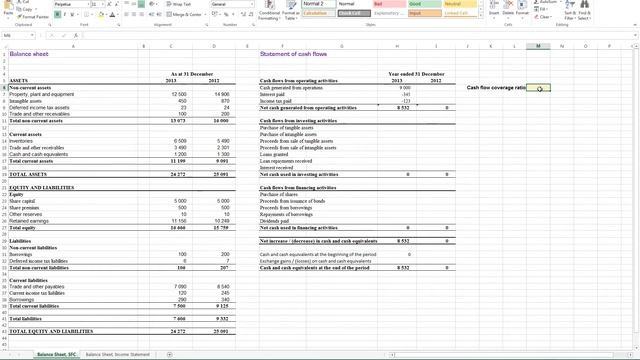640x360 pixels.
Task: Select column M header
Action: tap(538, 46)
